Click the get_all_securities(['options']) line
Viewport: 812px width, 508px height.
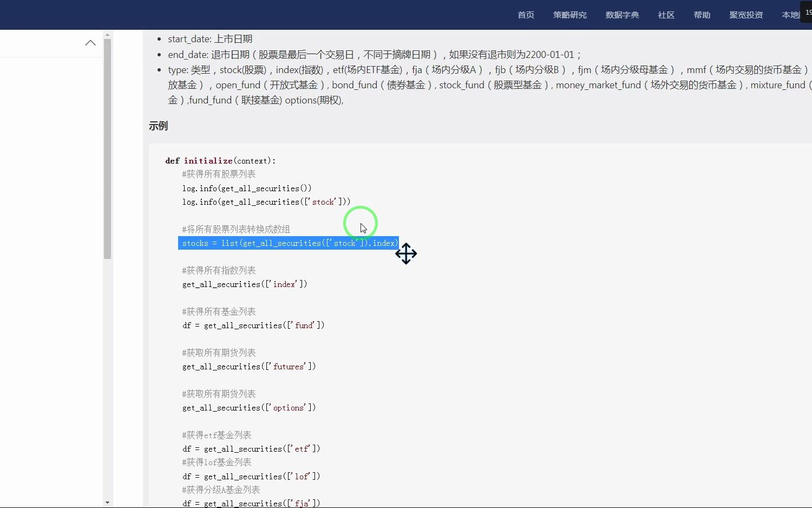pos(249,408)
